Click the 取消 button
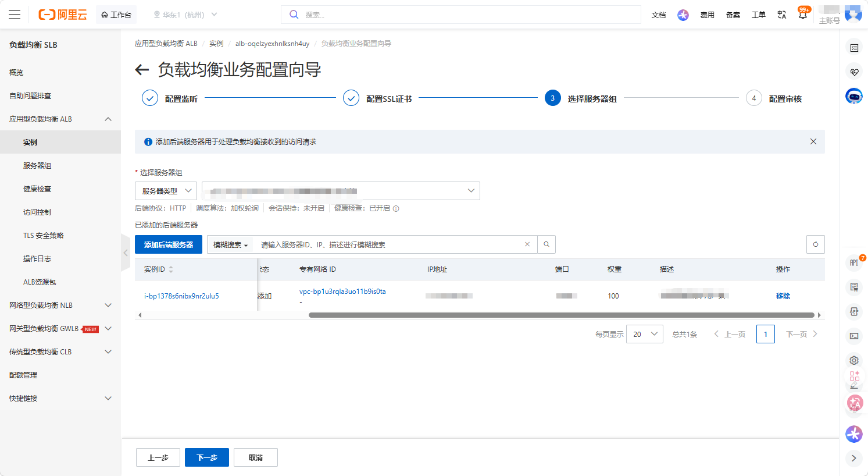The height and width of the screenshot is (476, 868). (x=256, y=457)
